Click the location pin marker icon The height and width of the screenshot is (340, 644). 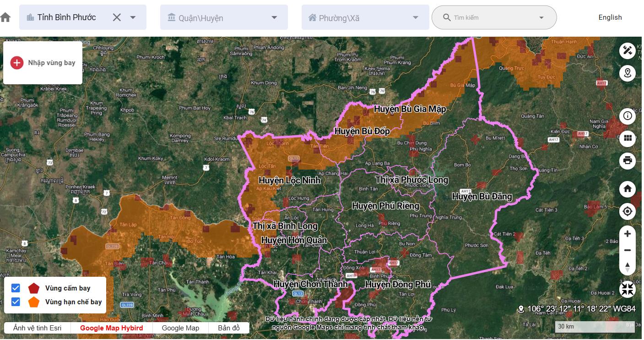pyautogui.click(x=627, y=73)
